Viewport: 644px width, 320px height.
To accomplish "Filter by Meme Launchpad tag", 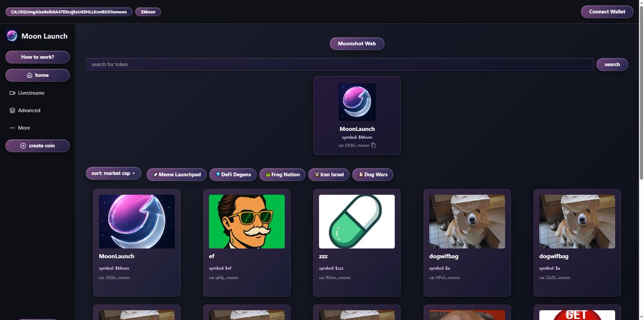I will pyautogui.click(x=177, y=174).
